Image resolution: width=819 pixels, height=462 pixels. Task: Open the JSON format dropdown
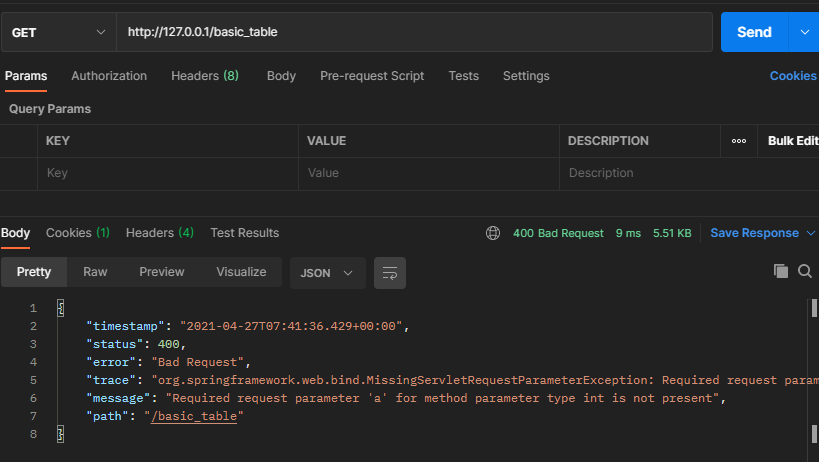[327, 273]
